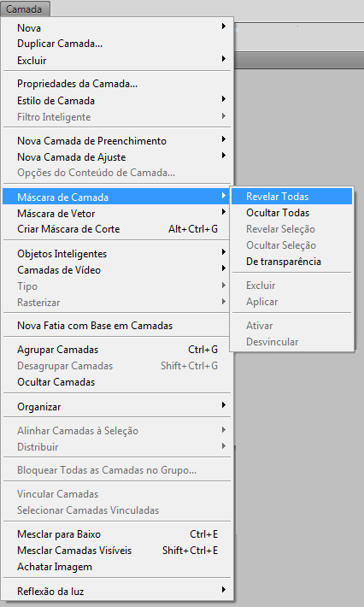Click Nova Fatia com Base em Camadas
The width and height of the screenshot is (364, 607).
tap(117, 326)
